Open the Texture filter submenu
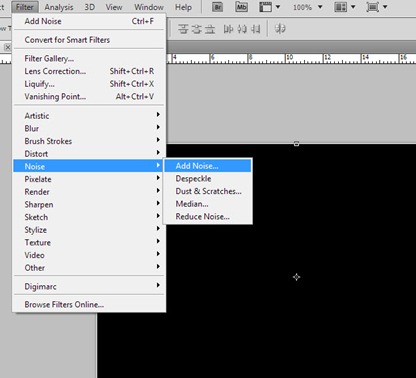The image size is (416, 378). point(89,242)
